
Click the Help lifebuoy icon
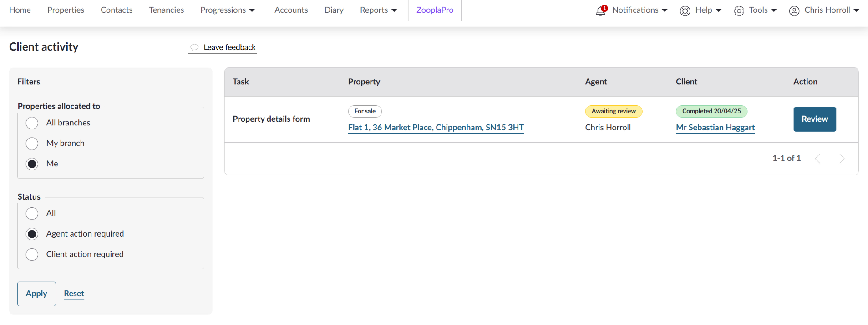tap(685, 11)
